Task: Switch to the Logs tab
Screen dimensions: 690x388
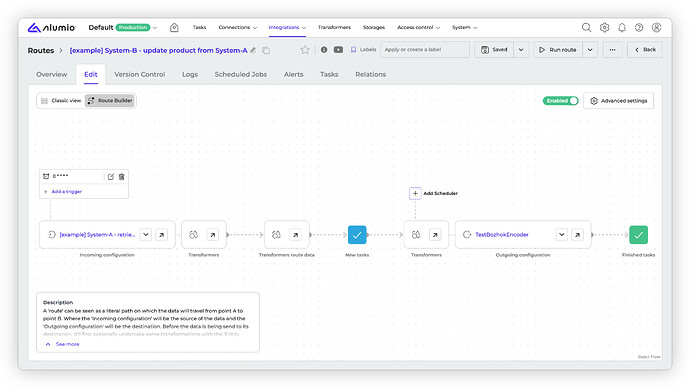Action: tap(190, 74)
